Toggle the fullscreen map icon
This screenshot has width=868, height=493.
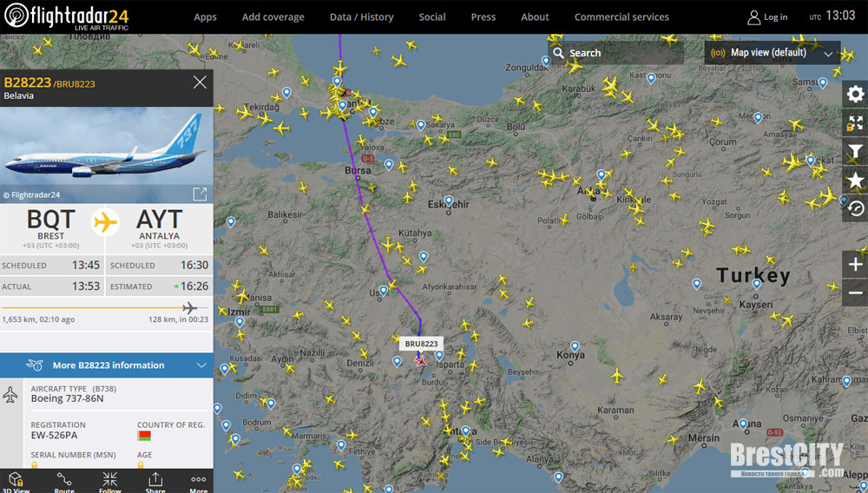[x=855, y=123]
